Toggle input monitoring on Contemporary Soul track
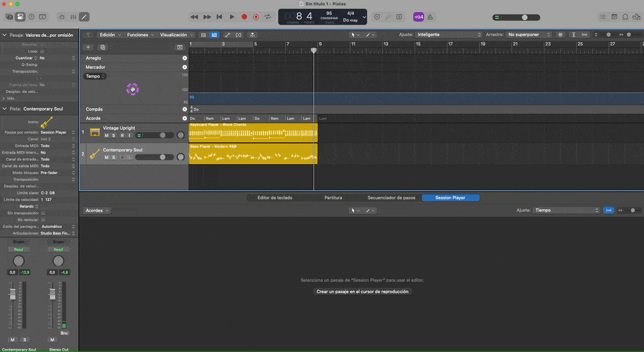644x352 pixels. pos(129,157)
